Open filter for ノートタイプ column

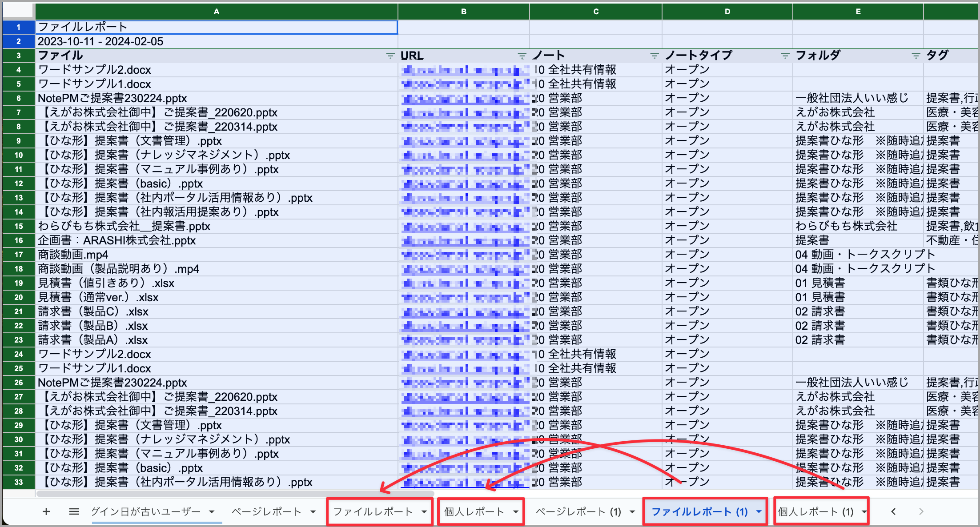pos(785,56)
